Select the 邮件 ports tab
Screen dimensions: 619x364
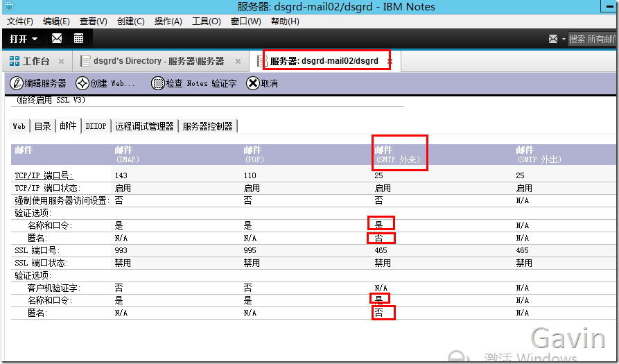pos(69,125)
